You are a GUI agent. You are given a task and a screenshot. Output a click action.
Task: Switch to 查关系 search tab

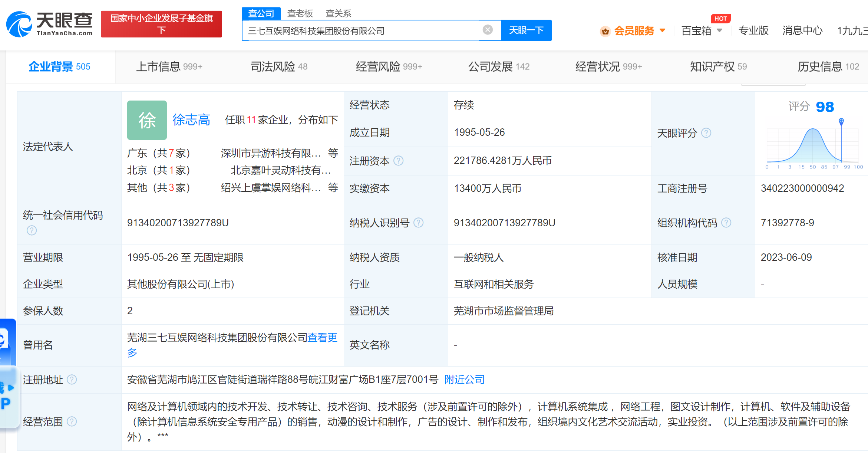338,13
